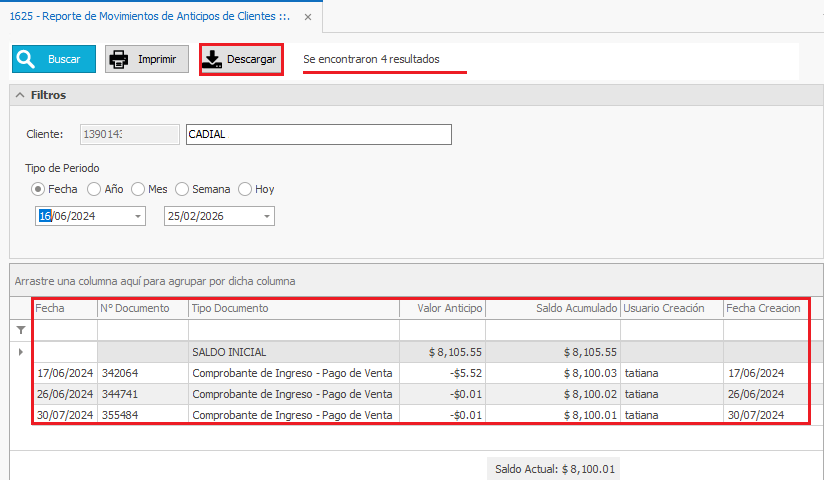Close the 1625 report tab
Screen dimensions: 824x480
coord(307,17)
